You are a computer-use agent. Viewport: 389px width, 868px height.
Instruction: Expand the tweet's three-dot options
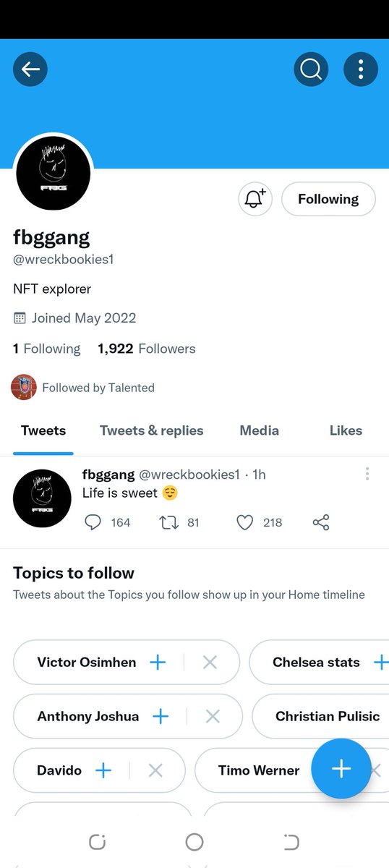(367, 474)
